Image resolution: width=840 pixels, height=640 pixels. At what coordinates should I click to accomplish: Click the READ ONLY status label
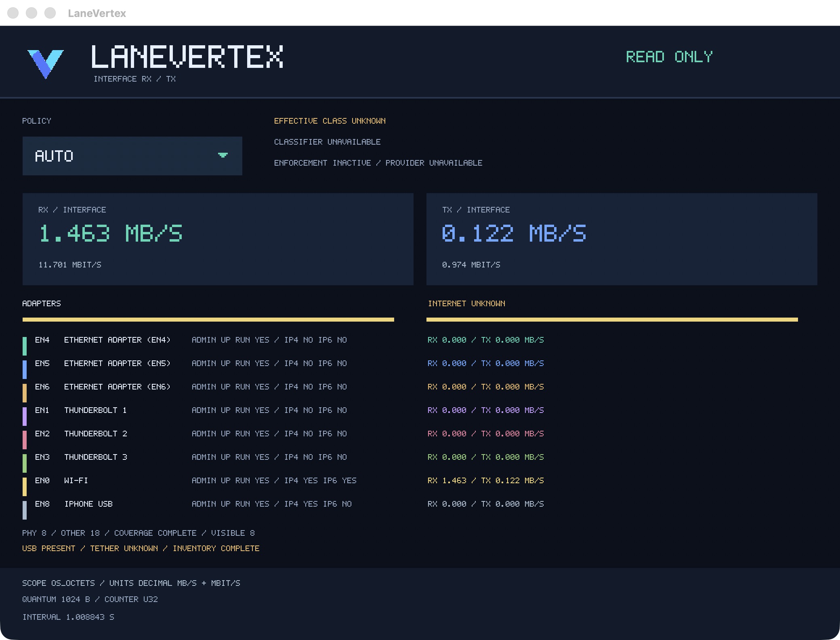(669, 57)
